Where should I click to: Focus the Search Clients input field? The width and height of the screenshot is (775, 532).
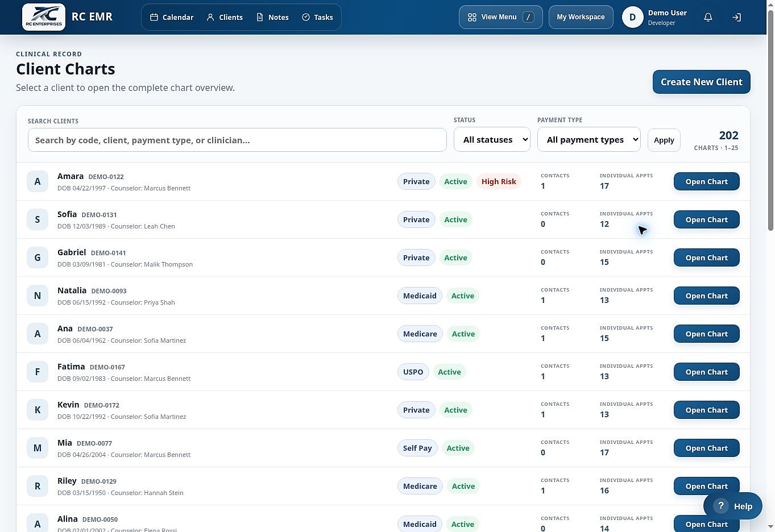click(237, 140)
